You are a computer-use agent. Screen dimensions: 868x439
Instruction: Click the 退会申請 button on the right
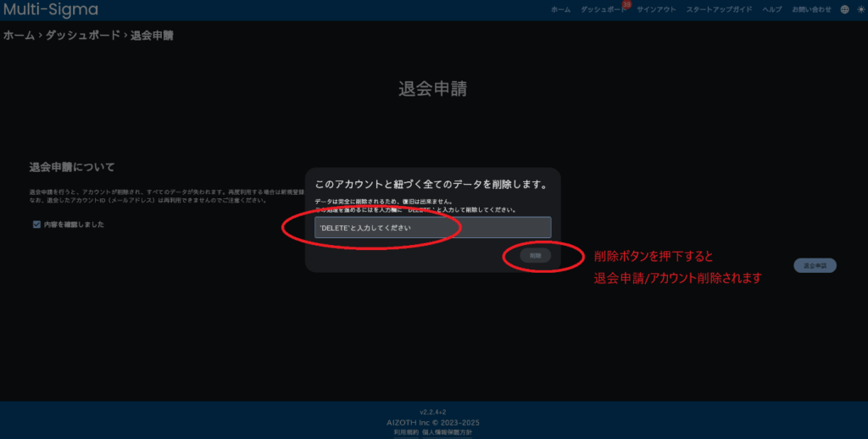click(815, 265)
